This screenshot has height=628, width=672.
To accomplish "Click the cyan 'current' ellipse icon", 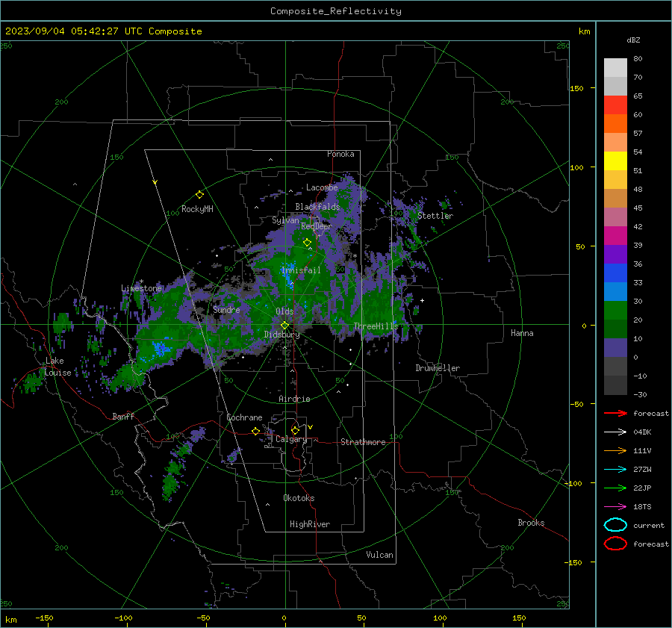I will [615, 525].
